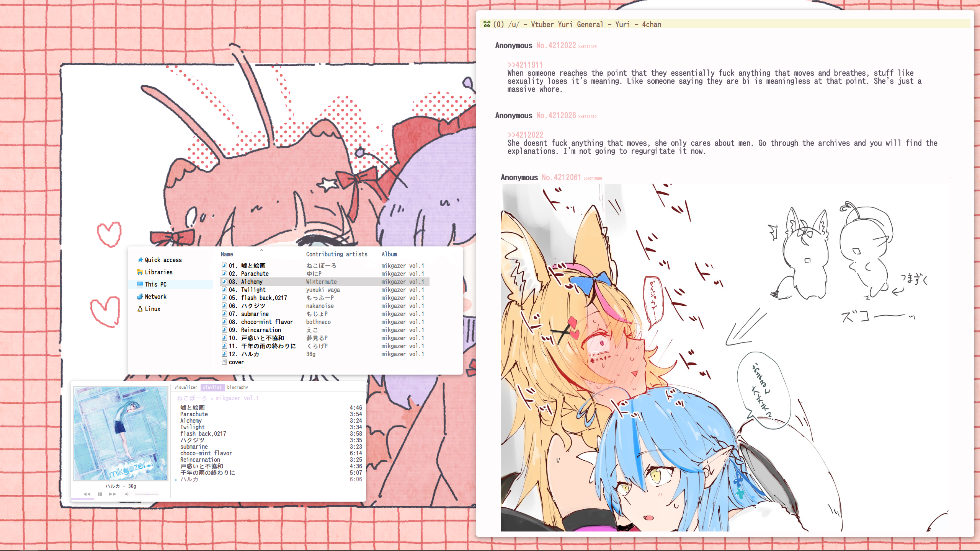
Task: Click audio file icon of 09. Reincarnation
Action: 224,330
